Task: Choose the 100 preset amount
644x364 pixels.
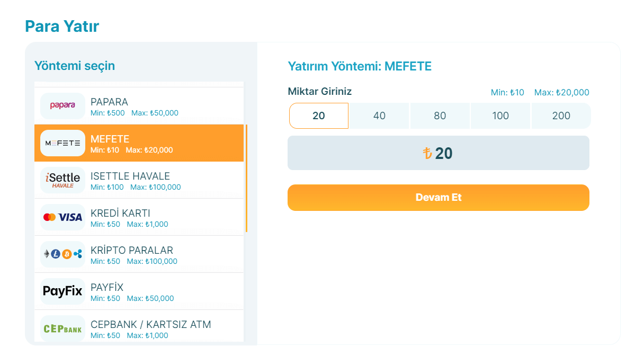Action: pos(500,116)
